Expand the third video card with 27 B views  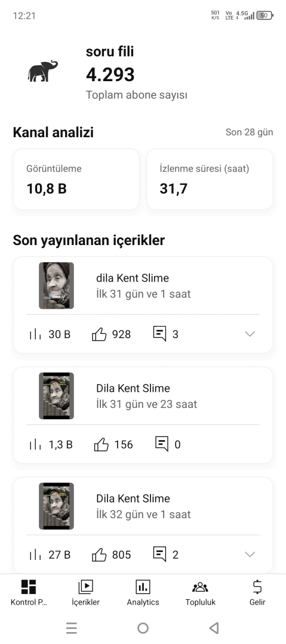(250, 555)
